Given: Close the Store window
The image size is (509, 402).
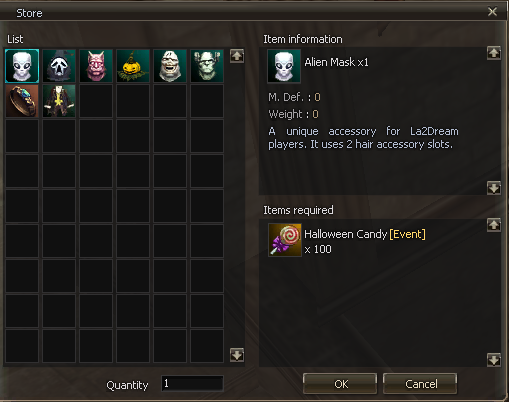Looking at the screenshot, I should (x=492, y=12).
